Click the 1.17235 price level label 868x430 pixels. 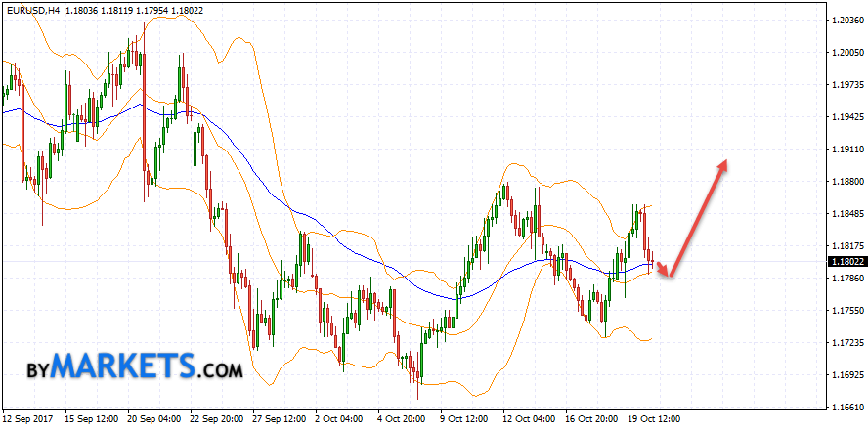pyautogui.click(x=846, y=343)
